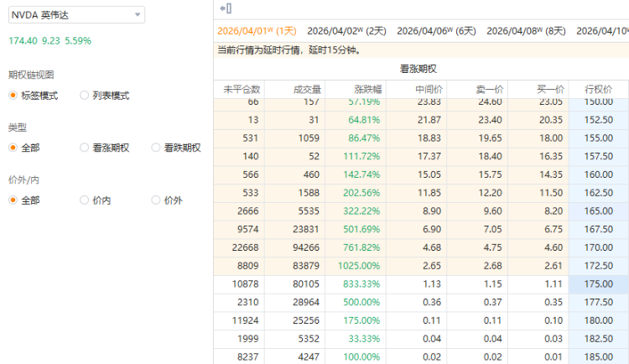Screen dimensions: 629x364
Task: Select the 2026/04/01 (1天) expiry tab
Action: [x=257, y=31]
